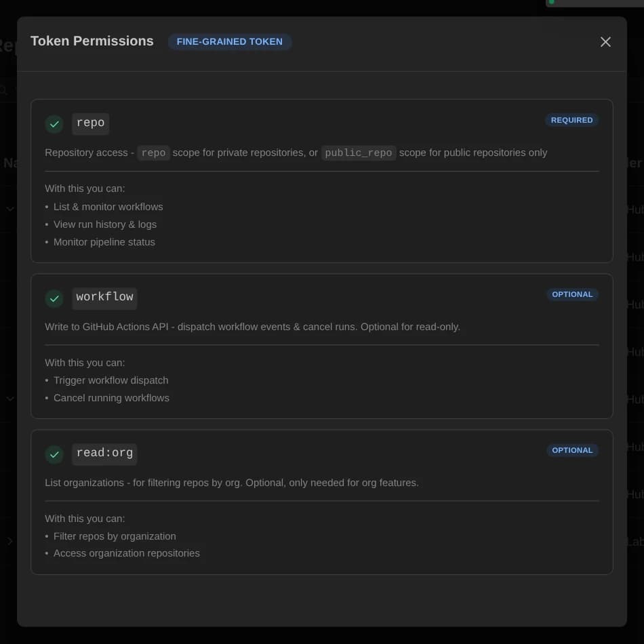Image resolution: width=644 pixels, height=644 pixels.
Task: Click 'With this you can:' in workflow card
Action: click(85, 363)
